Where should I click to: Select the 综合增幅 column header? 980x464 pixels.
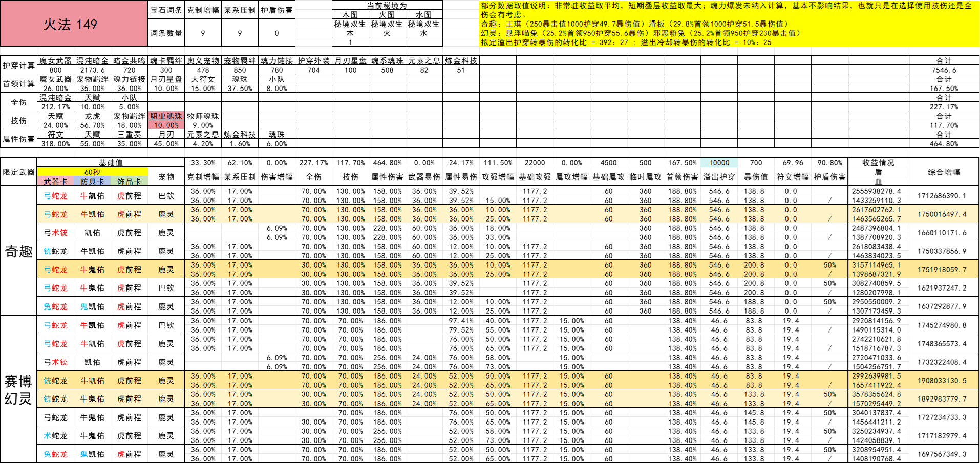(944, 172)
